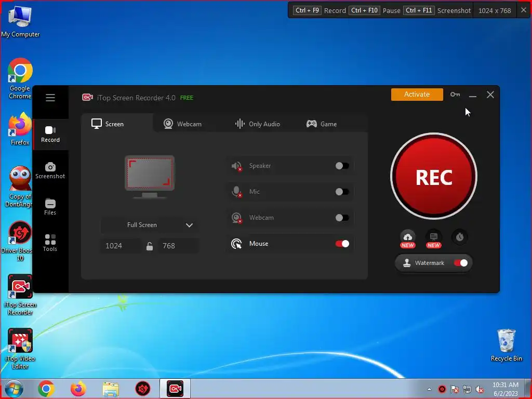
Task: Click the iTop Screen Recorder taskbar button
Action: (175, 389)
